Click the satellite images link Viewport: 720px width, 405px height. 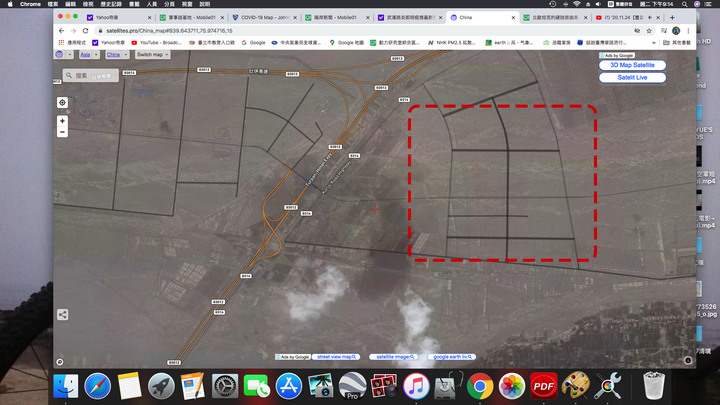pyautogui.click(x=394, y=357)
